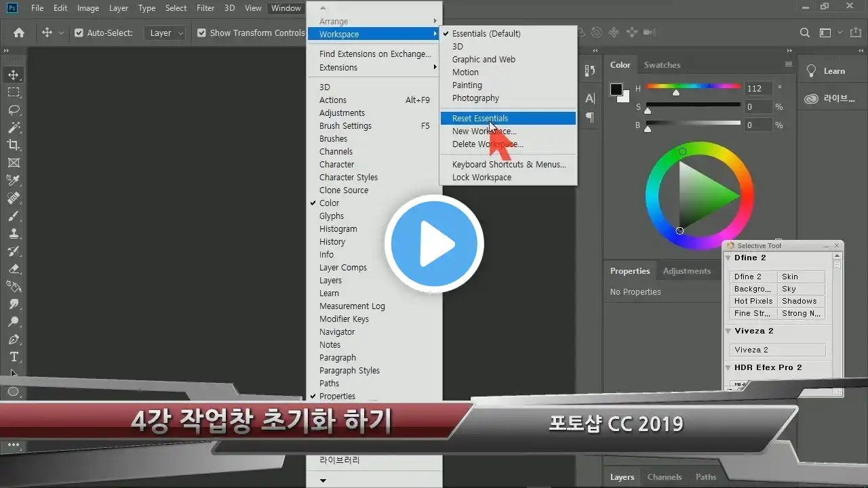868x488 pixels.
Task: Click the Home icon in options bar
Action: (x=19, y=33)
